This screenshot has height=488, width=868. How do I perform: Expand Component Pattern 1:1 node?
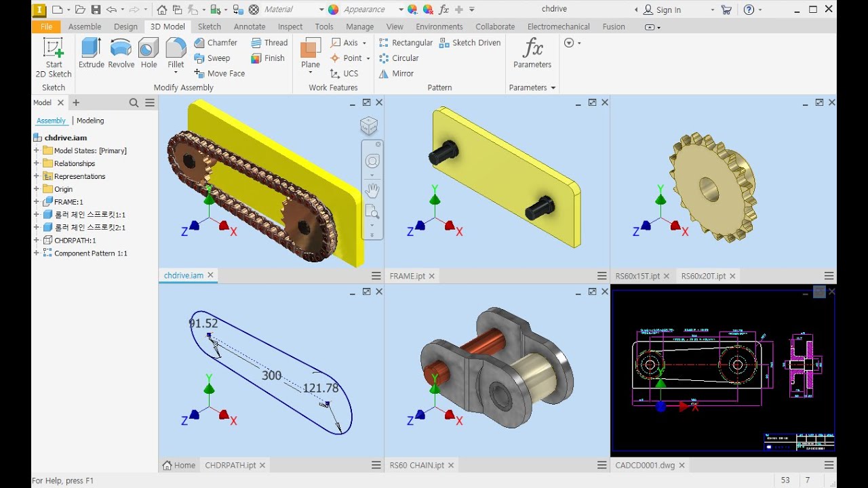click(36, 253)
